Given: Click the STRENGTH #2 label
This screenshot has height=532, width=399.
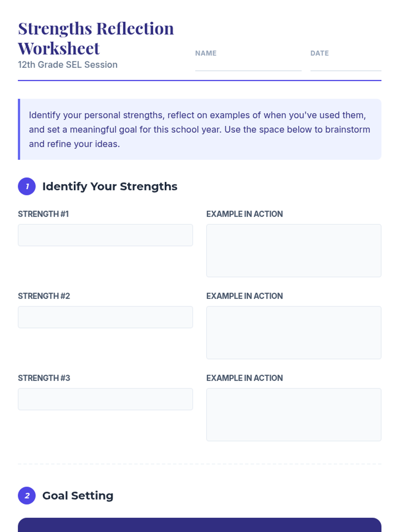Looking at the screenshot, I should pos(44,296).
